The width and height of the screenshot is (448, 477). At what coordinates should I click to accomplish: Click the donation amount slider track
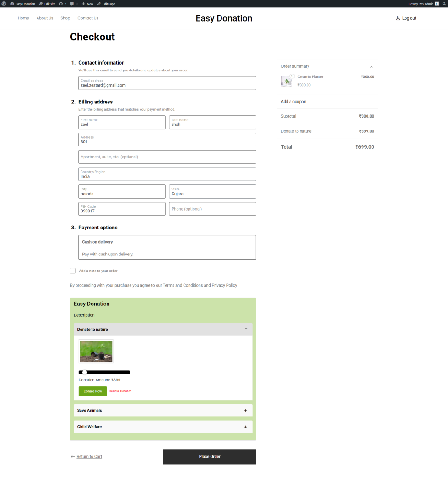104,372
